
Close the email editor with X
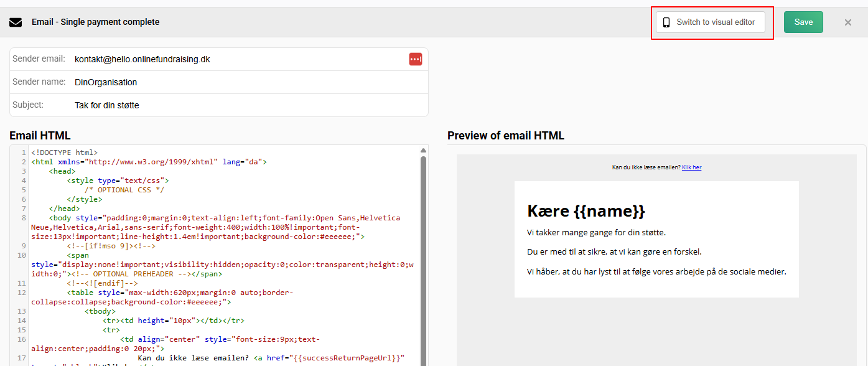848,22
